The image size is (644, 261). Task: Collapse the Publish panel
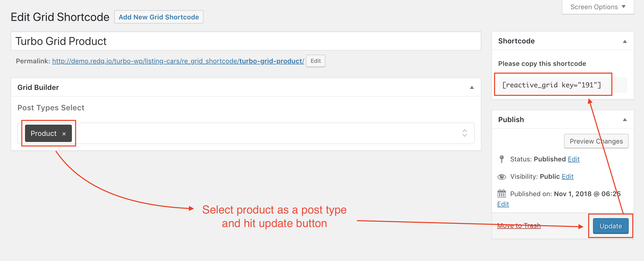tap(625, 120)
